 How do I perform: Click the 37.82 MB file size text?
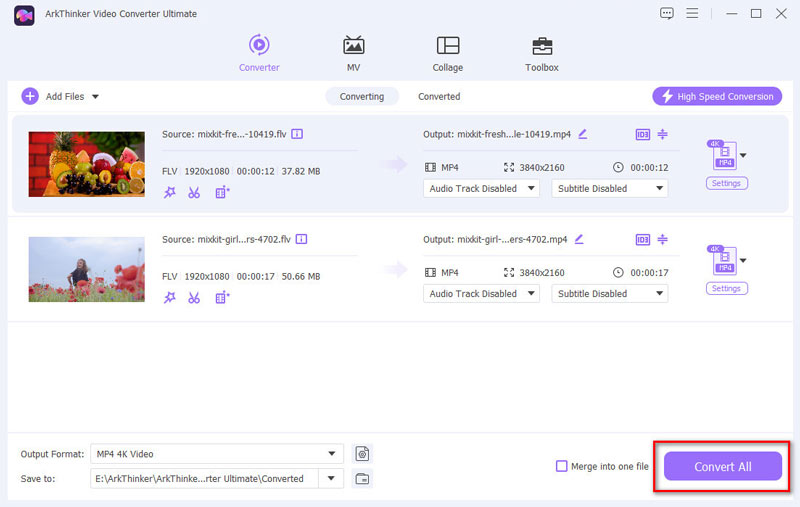301,171
